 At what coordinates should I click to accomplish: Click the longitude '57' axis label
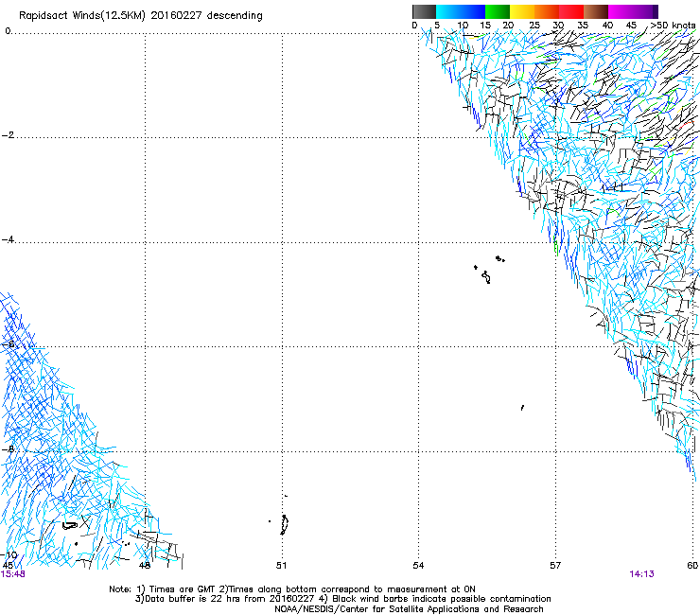(555, 566)
